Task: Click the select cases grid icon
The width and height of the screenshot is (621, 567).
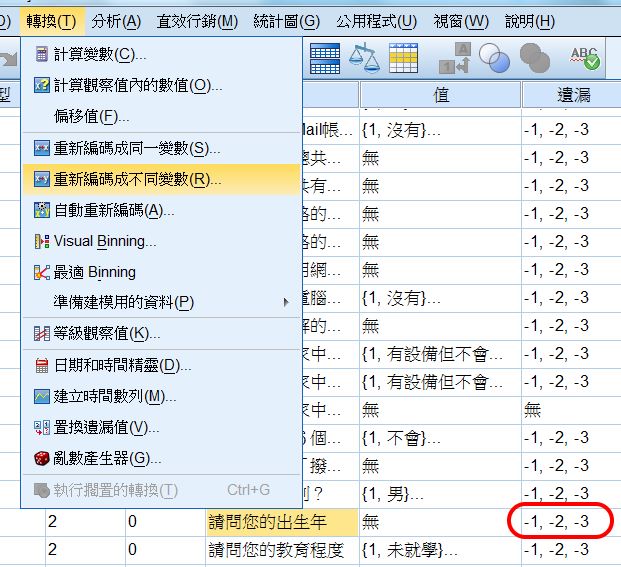Action: coord(403,58)
